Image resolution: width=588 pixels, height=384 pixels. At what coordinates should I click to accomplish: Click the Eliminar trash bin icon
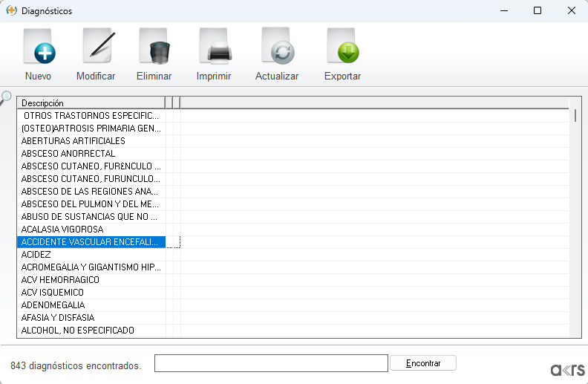point(154,49)
